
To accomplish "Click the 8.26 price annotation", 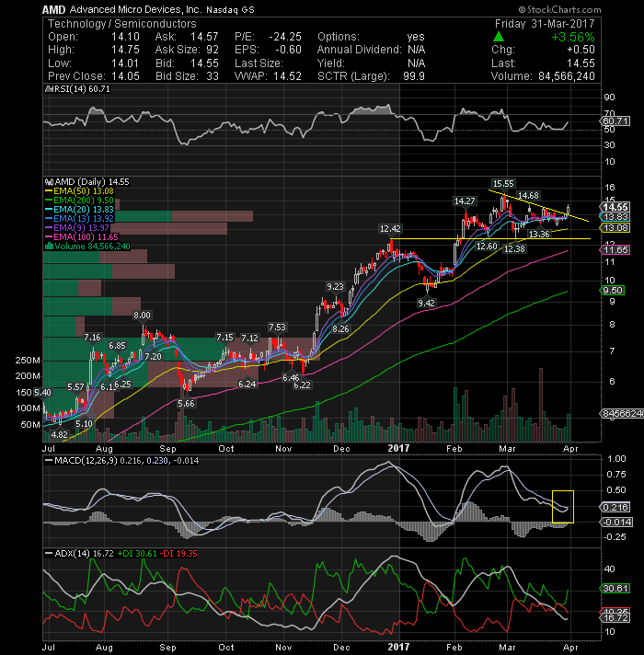I will [x=340, y=329].
